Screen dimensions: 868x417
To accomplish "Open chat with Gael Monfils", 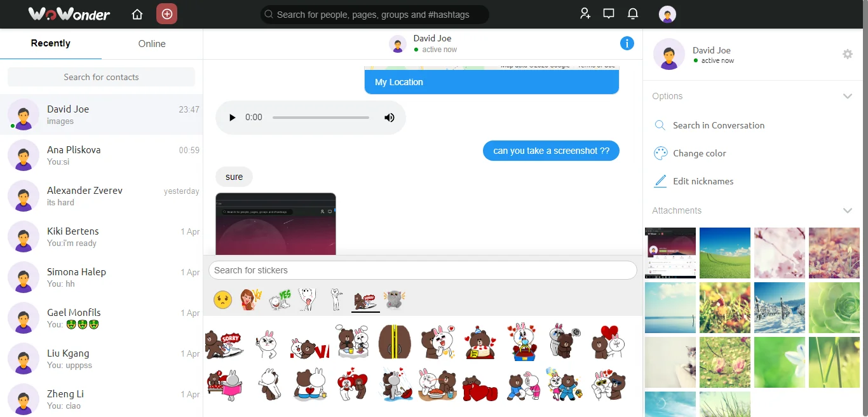I will point(102,318).
